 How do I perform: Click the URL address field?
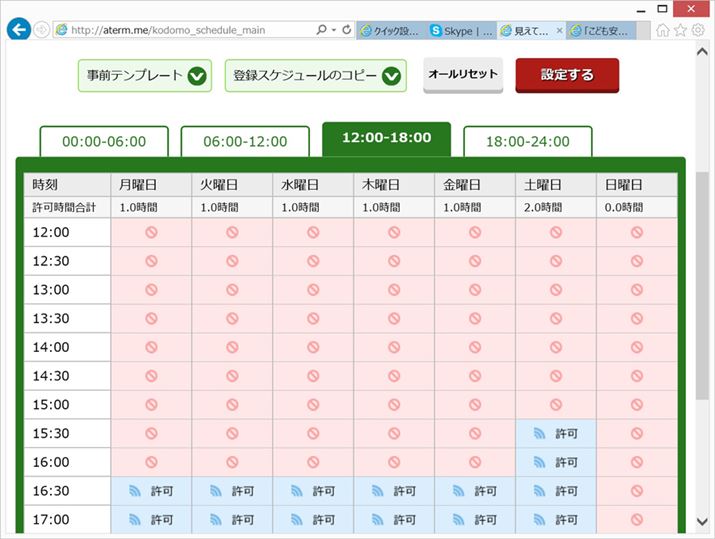click(190, 30)
